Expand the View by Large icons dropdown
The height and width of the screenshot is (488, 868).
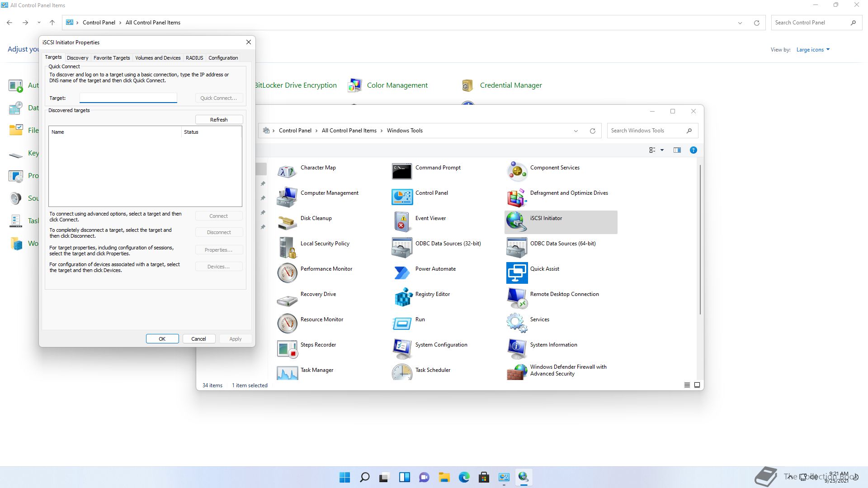(x=813, y=50)
